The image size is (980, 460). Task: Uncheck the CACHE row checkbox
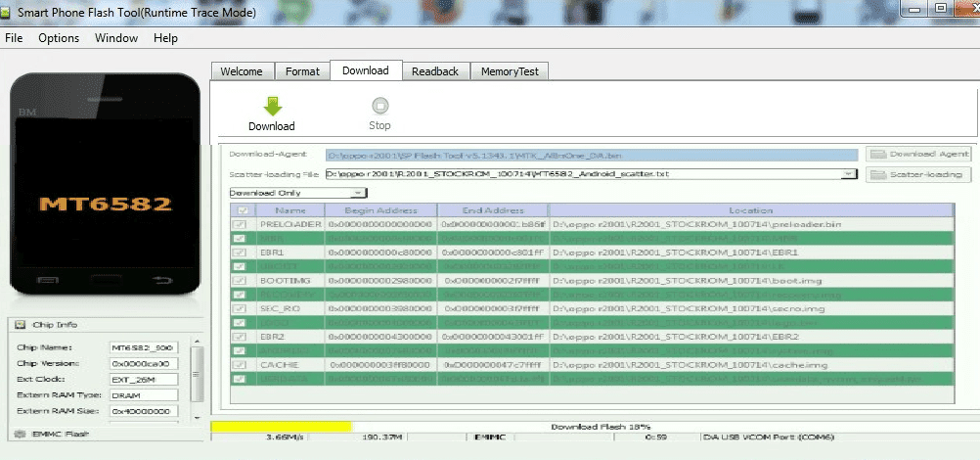coord(240,365)
